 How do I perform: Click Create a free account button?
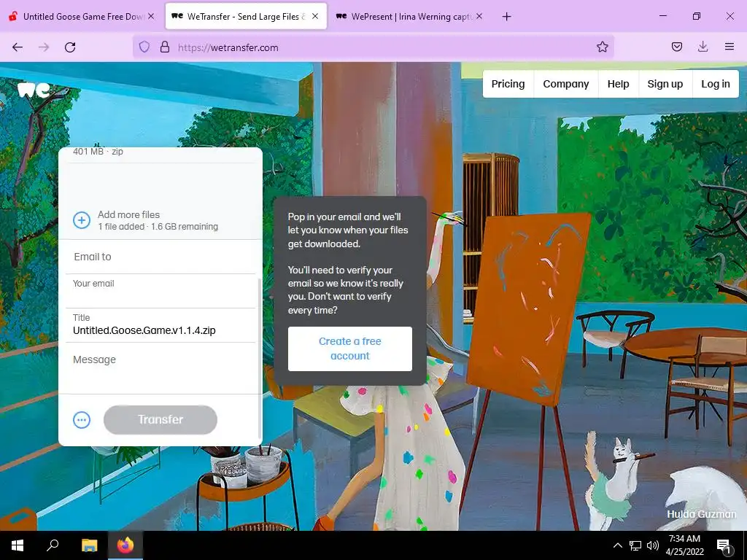[350, 349]
